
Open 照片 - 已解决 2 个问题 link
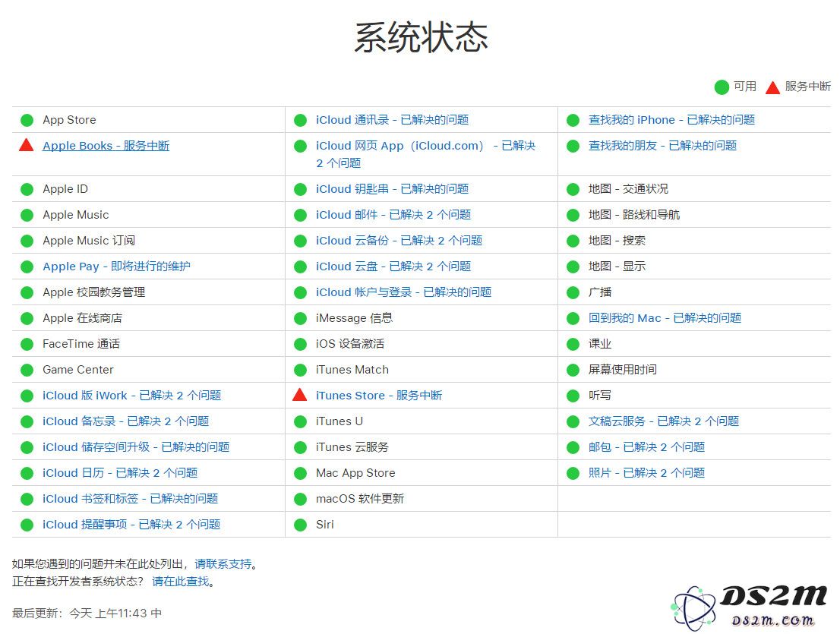[646, 473]
